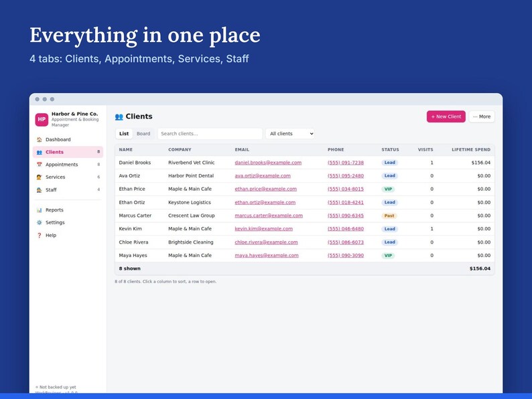Click the 8 shown footer label

tap(129, 268)
